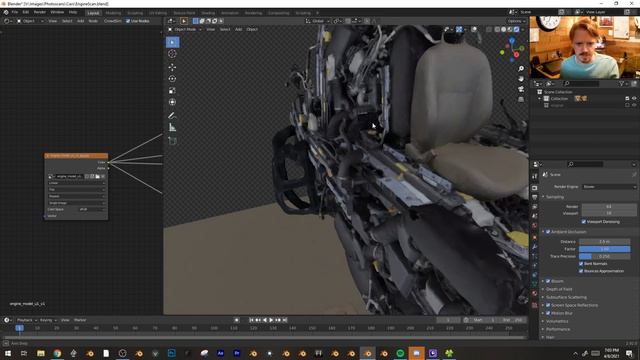Click the Windows Start button

point(8,353)
